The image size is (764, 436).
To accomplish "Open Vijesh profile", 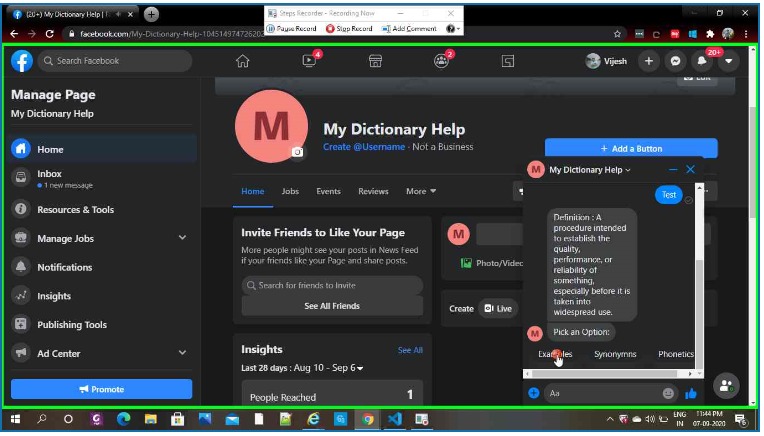I will coord(606,61).
